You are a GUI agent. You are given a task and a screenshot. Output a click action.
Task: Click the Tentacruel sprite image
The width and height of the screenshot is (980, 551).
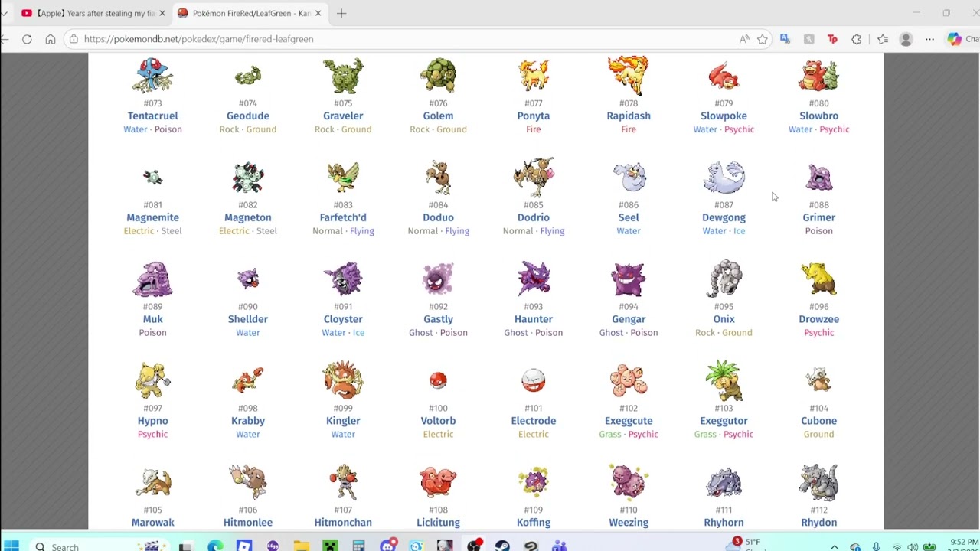click(152, 75)
